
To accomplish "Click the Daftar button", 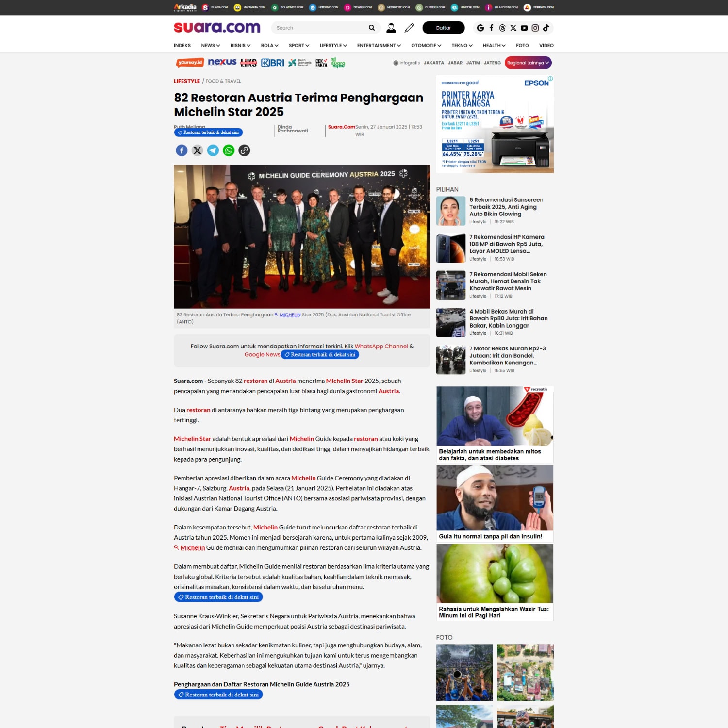I will (444, 28).
